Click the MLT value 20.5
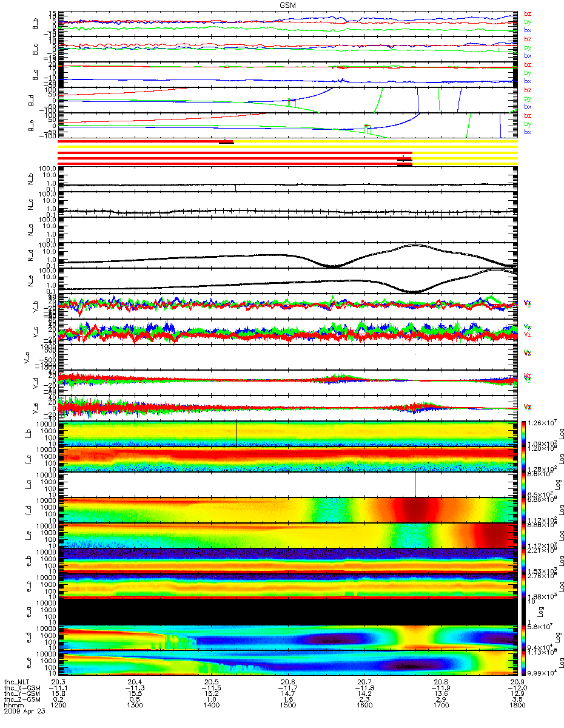564x728 pixels. (210, 683)
